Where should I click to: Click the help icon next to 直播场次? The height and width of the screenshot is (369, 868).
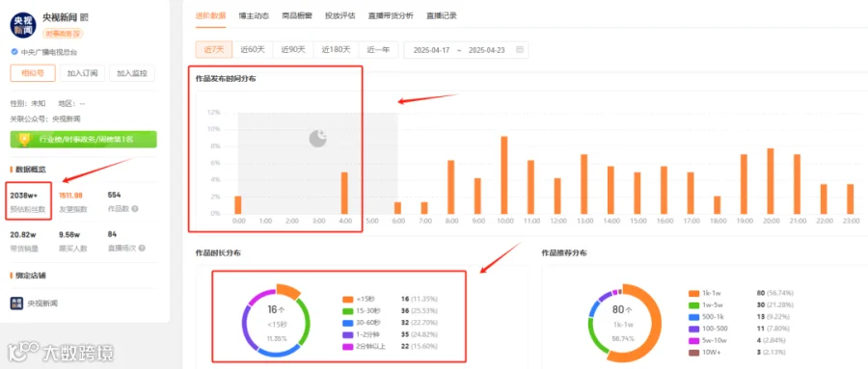coord(143,249)
